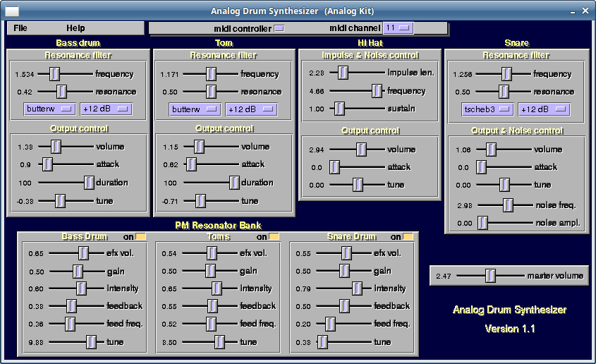Click Resonator Snare Drum feedback slider
The image size is (596, 364).
point(344,306)
